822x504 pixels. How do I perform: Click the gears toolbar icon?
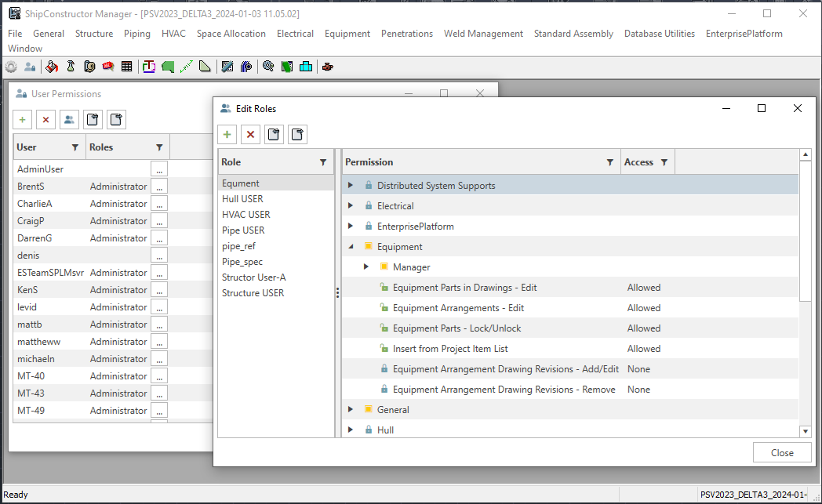coord(268,67)
